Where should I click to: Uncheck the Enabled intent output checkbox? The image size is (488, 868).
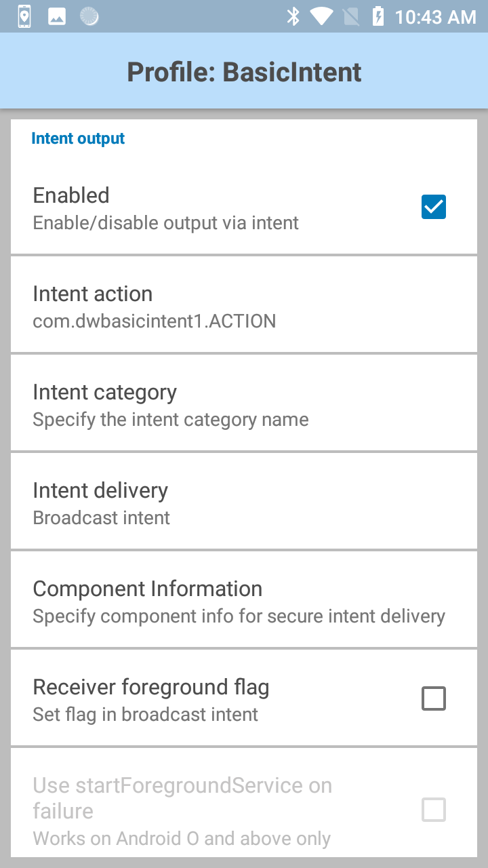[434, 207]
